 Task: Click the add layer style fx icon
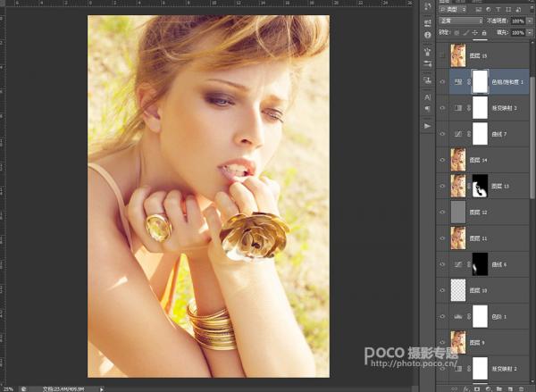coord(465,389)
